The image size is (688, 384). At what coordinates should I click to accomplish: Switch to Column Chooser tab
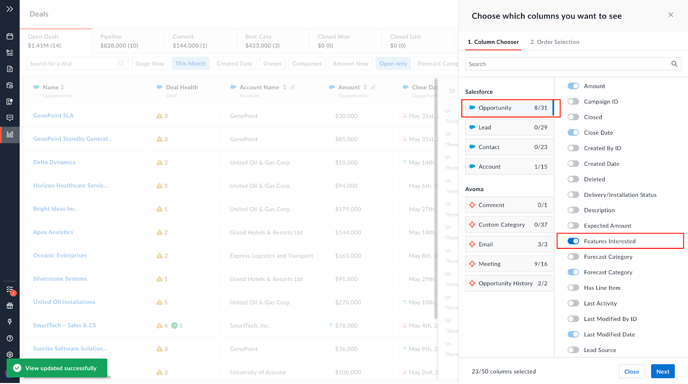pos(493,42)
